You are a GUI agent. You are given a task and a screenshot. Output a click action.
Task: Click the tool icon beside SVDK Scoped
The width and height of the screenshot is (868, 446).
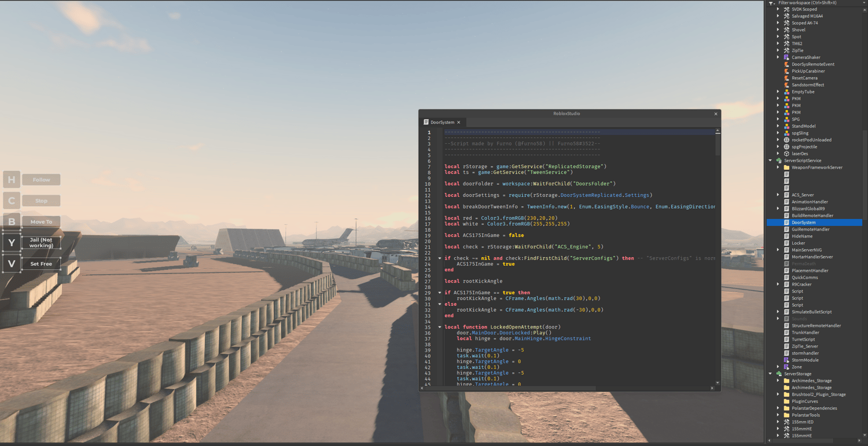click(x=786, y=9)
